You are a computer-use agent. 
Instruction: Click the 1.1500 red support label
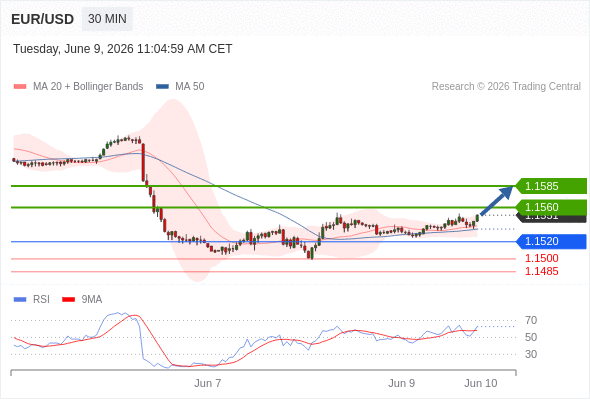pyautogui.click(x=541, y=259)
